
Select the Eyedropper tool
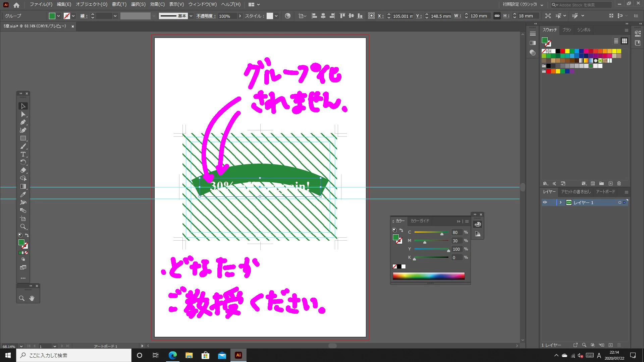(x=23, y=194)
